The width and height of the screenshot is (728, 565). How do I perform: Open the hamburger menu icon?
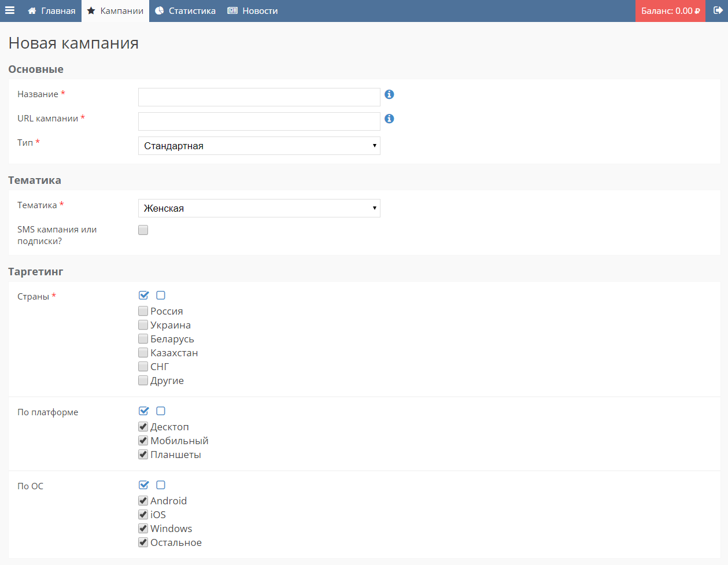(10, 10)
